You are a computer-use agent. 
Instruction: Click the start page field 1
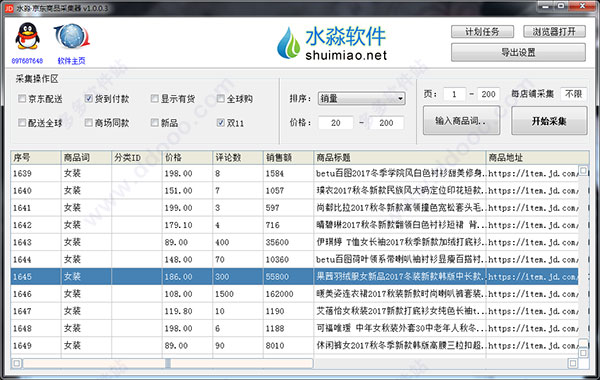click(x=454, y=94)
